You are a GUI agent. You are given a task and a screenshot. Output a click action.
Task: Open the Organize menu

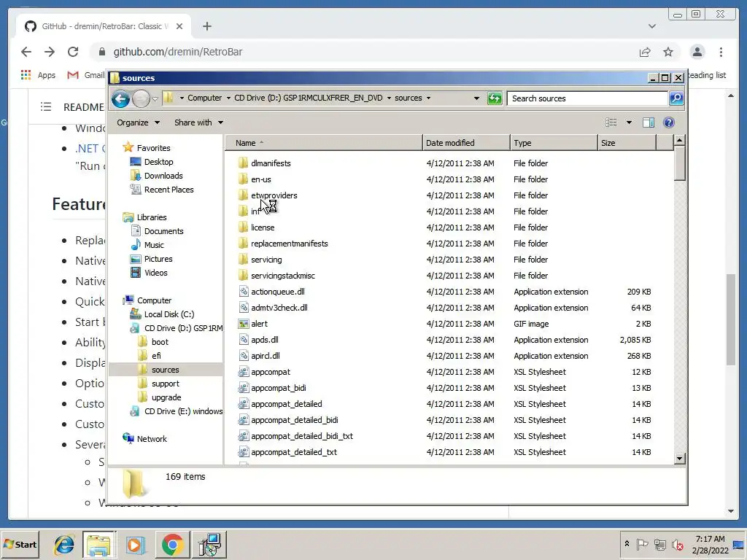click(138, 122)
